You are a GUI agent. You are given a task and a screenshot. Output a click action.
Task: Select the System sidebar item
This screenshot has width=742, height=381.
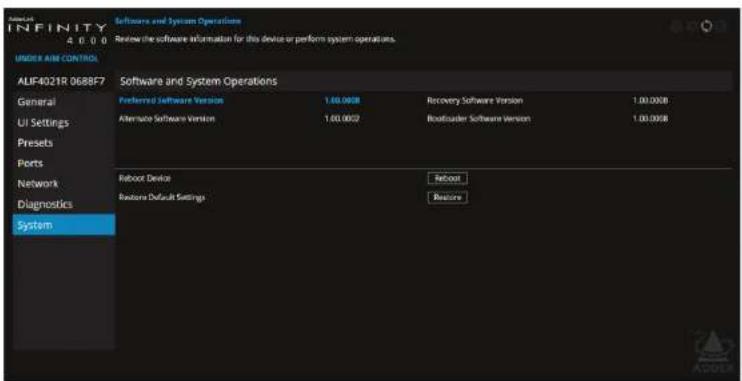pos(64,225)
